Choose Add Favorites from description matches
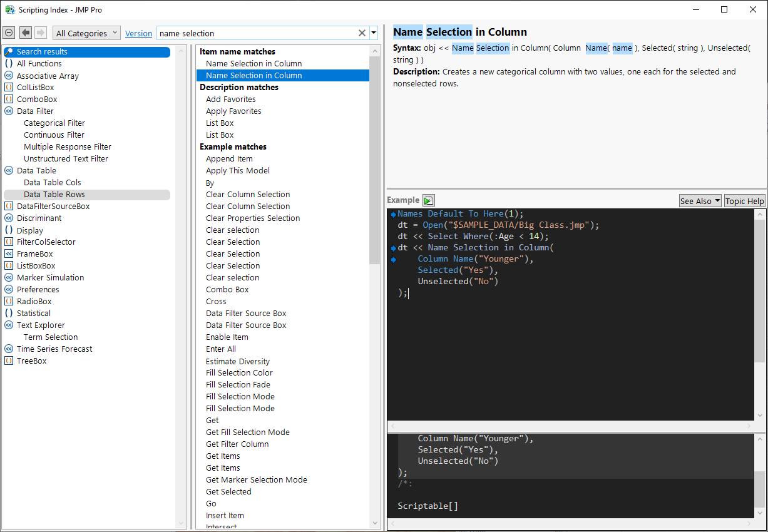The height and width of the screenshot is (532, 768). (230, 100)
